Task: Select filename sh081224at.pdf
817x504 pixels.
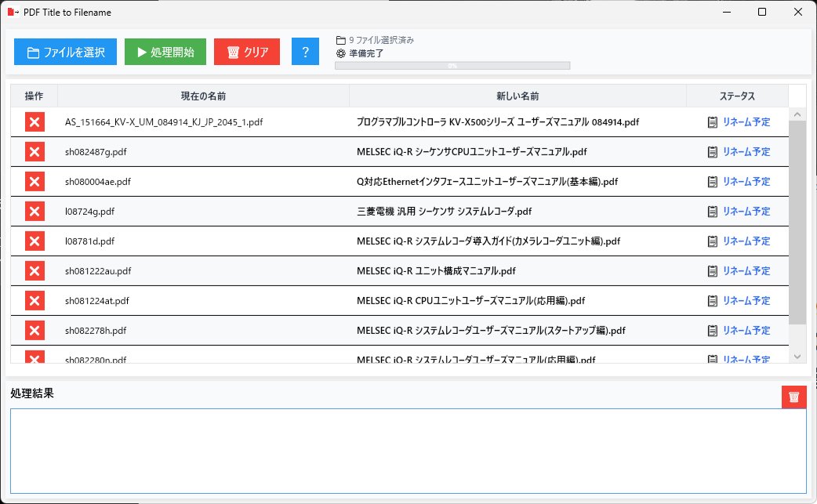Action: pos(97,300)
